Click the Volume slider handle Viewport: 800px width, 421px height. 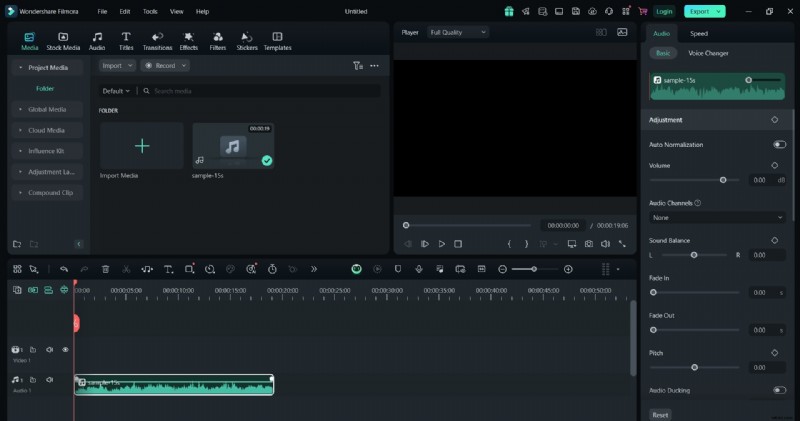click(723, 180)
